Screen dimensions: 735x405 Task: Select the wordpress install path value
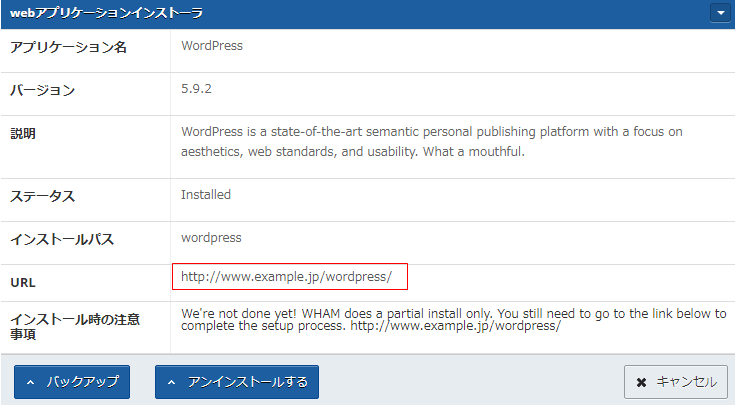pyautogui.click(x=211, y=238)
